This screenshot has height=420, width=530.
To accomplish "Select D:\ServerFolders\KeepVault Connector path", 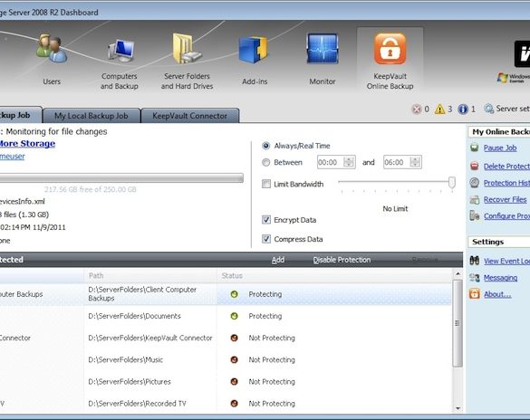I will pos(150,338).
